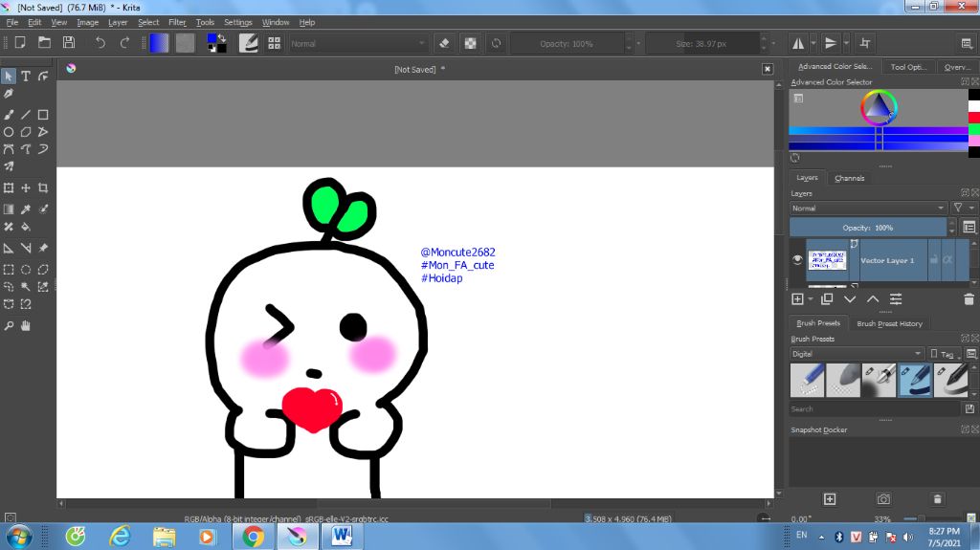The width and height of the screenshot is (980, 550).
Task: Open the Settings menu
Action: (237, 22)
